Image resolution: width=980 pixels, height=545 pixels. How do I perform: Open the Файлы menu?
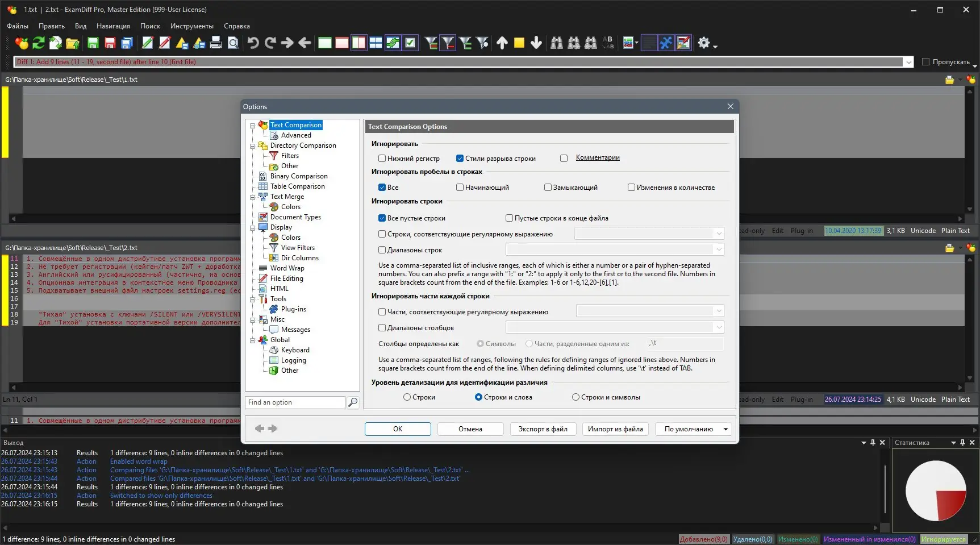click(18, 26)
